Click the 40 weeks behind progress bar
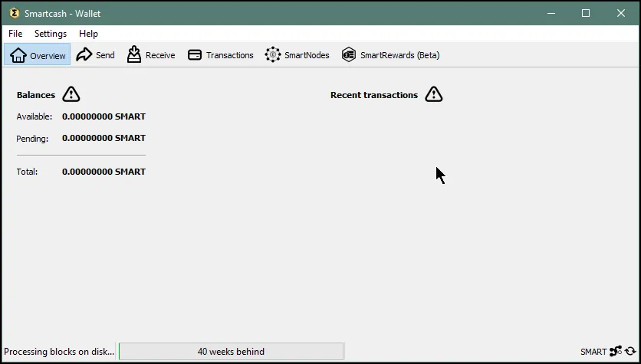This screenshot has width=641, height=364. pos(231,351)
